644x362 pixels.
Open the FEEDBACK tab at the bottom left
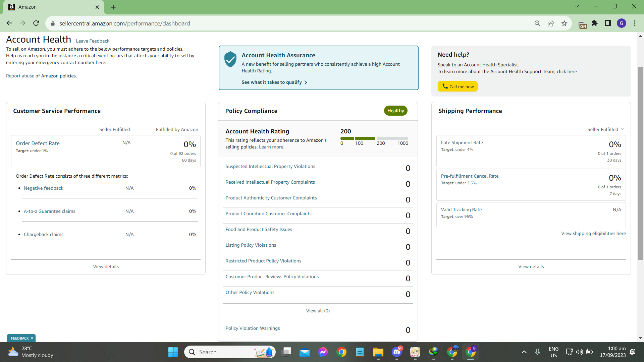pos(20,338)
